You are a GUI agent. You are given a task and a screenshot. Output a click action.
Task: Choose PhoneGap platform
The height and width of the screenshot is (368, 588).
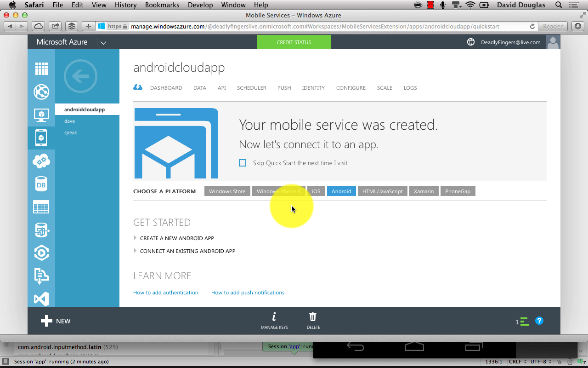pos(458,191)
